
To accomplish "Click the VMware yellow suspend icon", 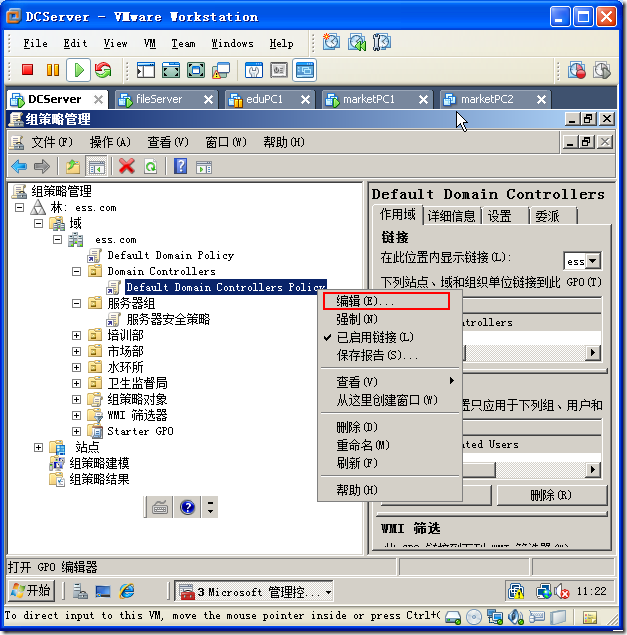I will [x=53, y=70].
